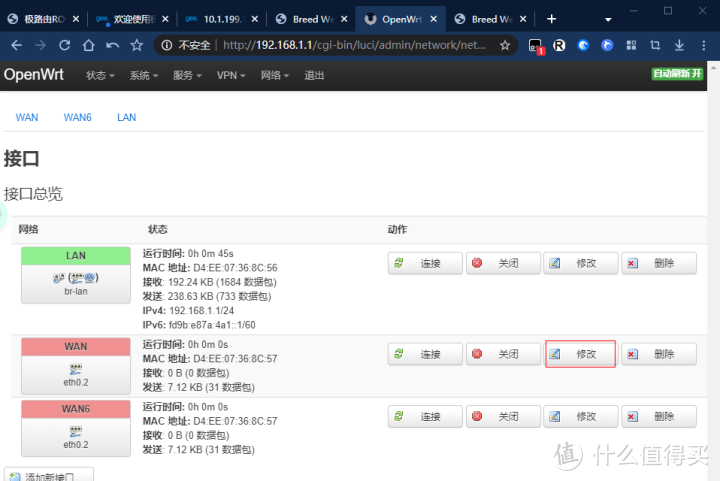Expand the VPN menu
Screen dimensions: 720x481
pyautogui.click(x=231, y=75)
